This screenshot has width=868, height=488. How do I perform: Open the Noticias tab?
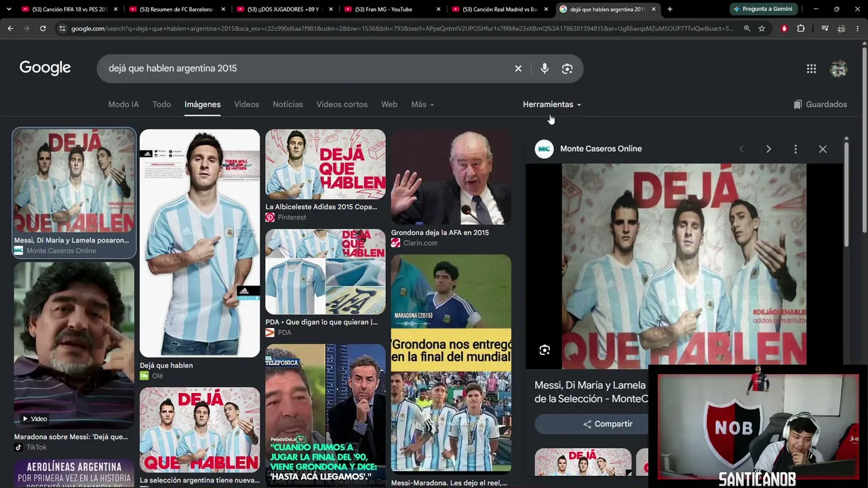tap(288, 104)
